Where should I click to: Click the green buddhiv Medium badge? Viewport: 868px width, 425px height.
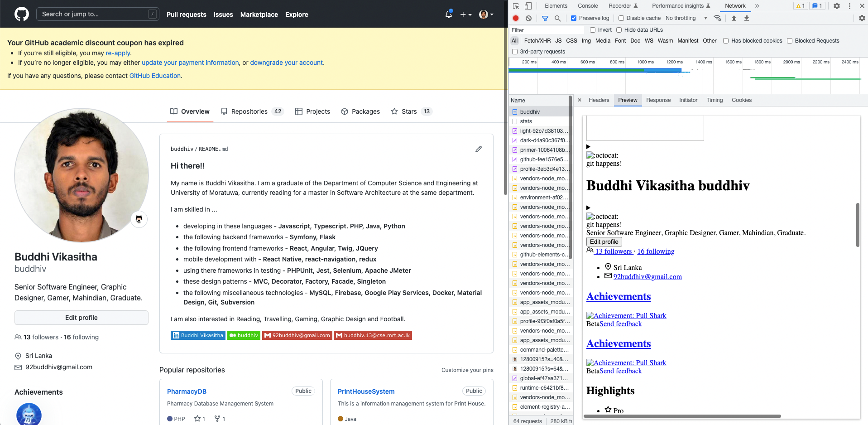click(x=244, y=335)
